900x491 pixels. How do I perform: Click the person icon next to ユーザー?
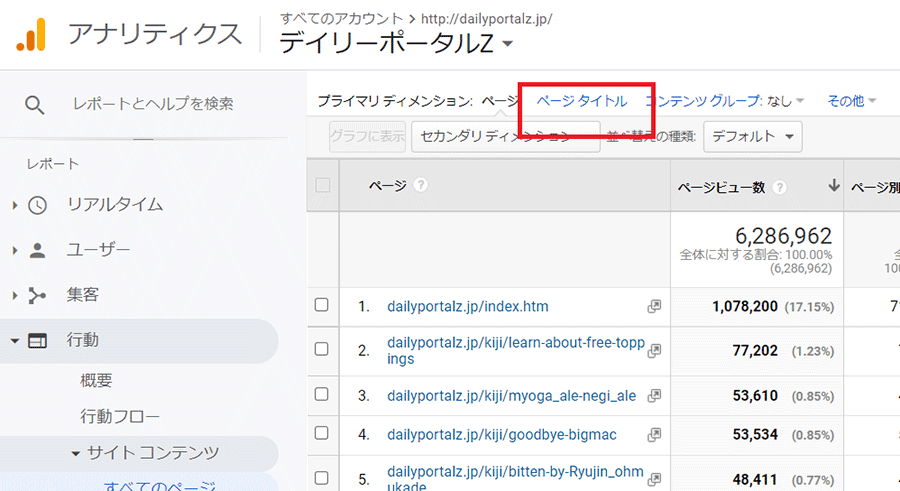coord(37,250)
